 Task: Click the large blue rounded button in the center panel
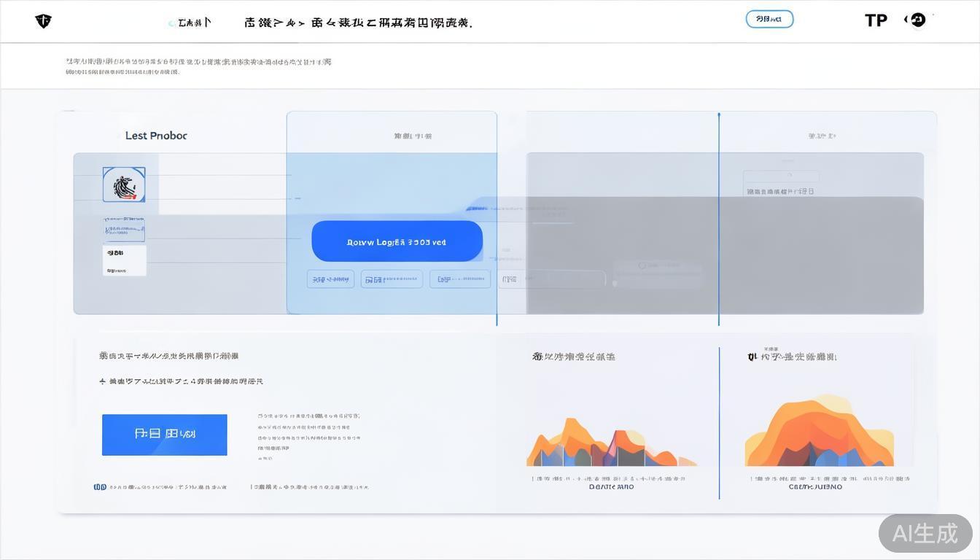pyautogui.click(x=397, y=241)
